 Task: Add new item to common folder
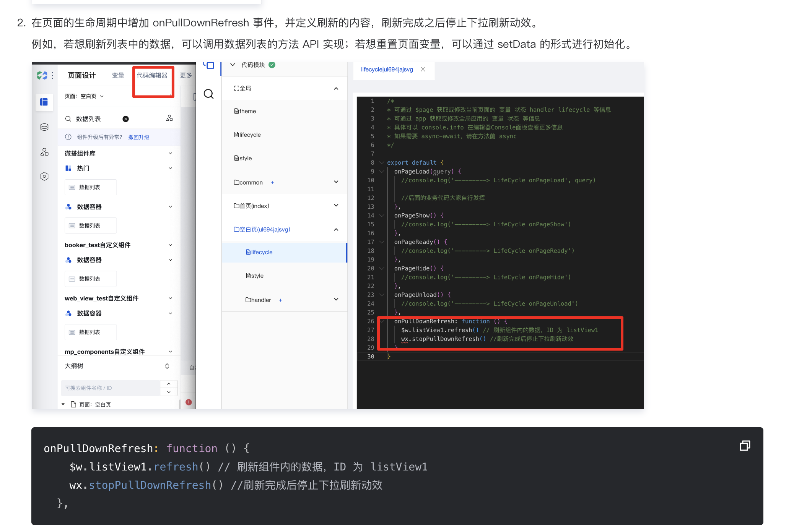pyautogui.click(x=272, y=183)
